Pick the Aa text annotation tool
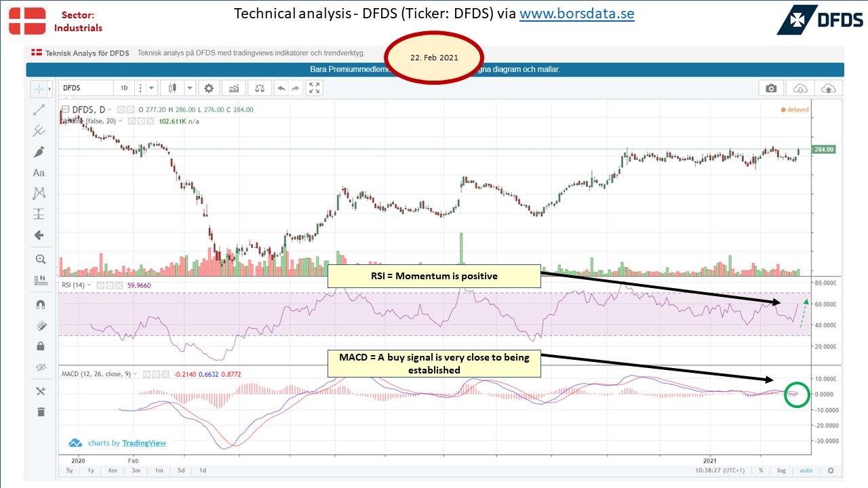 39,173
